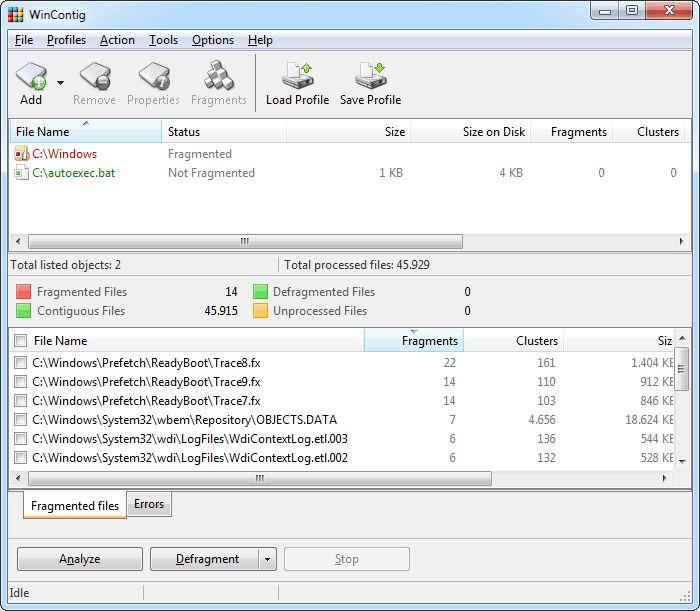The image size is (700, 611).
Task: Click the Load Profile icon
Action: [x=298, y=76]
